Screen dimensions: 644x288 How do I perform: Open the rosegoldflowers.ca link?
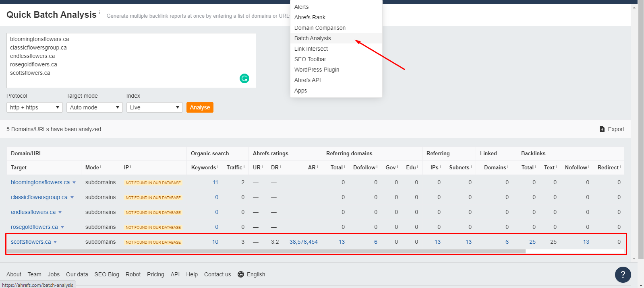coord(34,227)
